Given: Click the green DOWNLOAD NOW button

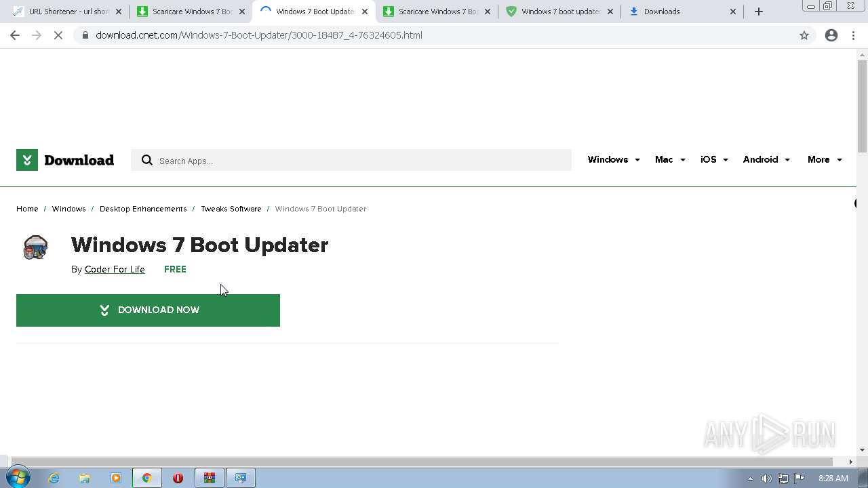Looking at the screenshot, I should [x=148, y=310].
